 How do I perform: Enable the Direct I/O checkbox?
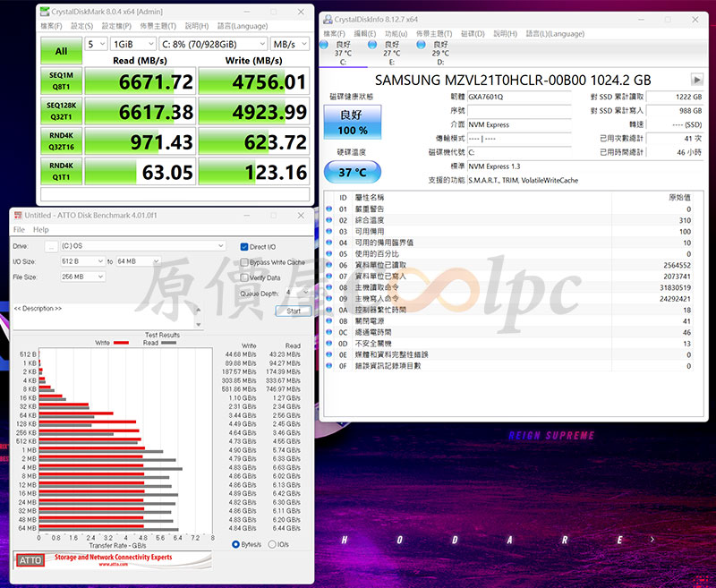(244, 246)
